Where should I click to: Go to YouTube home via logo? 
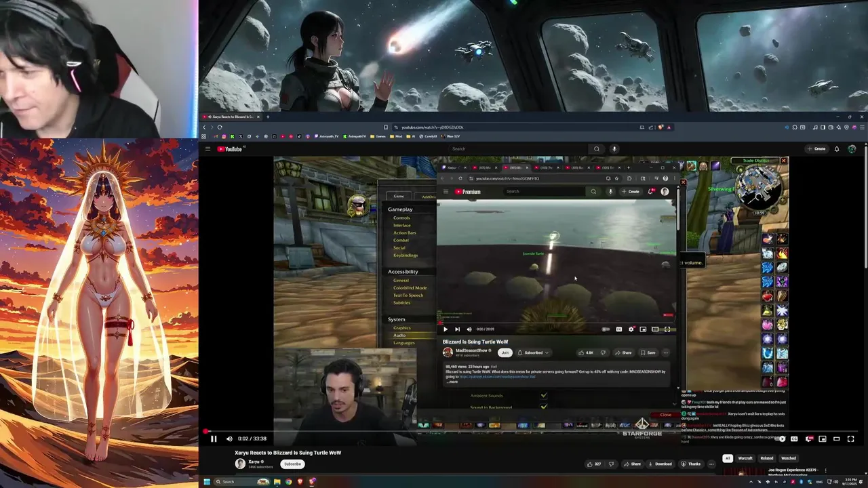[231, 149]
